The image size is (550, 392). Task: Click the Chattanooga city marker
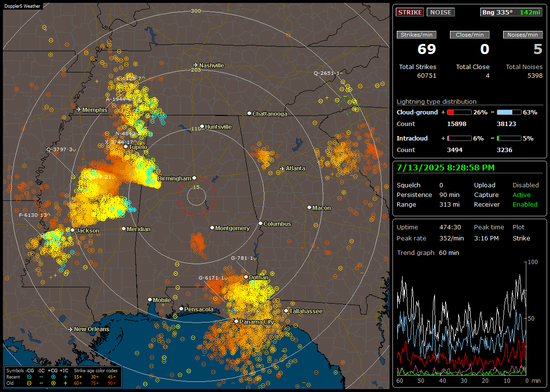click(x=249, y=113)
